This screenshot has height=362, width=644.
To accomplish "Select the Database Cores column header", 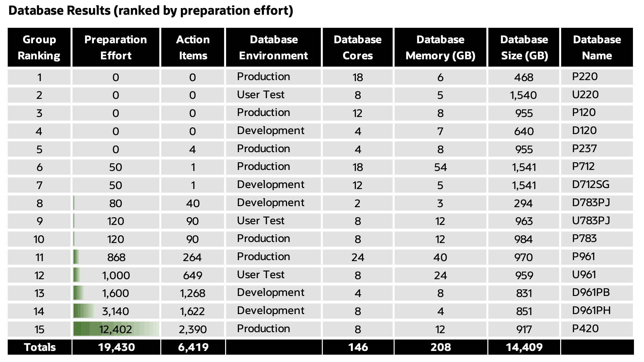I will click(358, 47).
